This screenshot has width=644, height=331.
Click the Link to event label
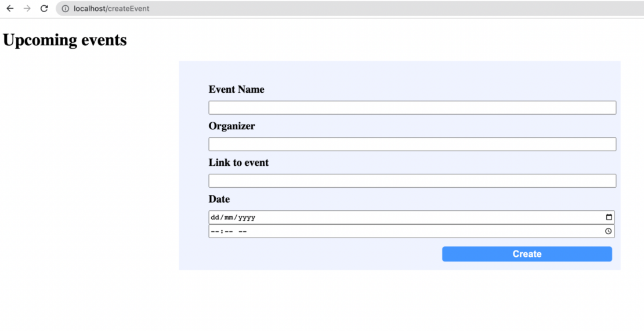click(238, 163)
